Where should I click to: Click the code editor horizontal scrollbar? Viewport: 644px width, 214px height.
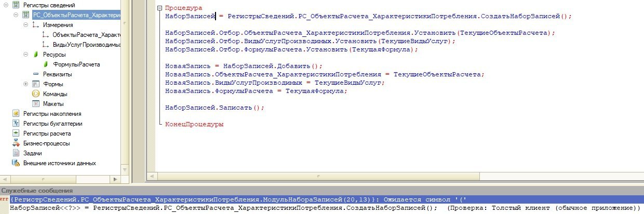click(395, 176)
